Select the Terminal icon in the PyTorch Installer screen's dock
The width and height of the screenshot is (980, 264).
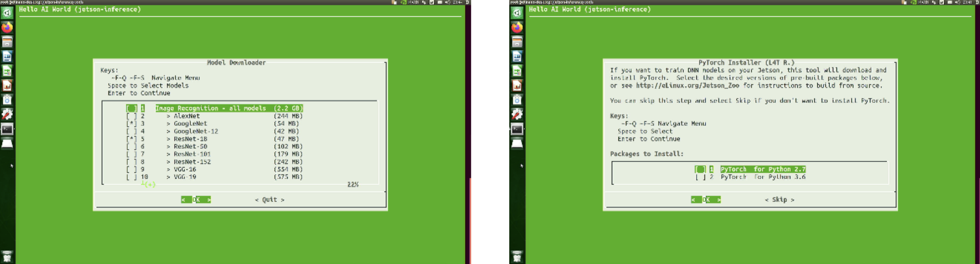pyautogui.click(x=517, y=129)
